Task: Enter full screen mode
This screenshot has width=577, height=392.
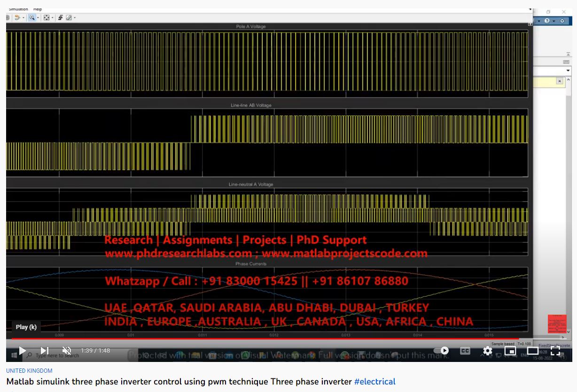Action: click(555, 350)
